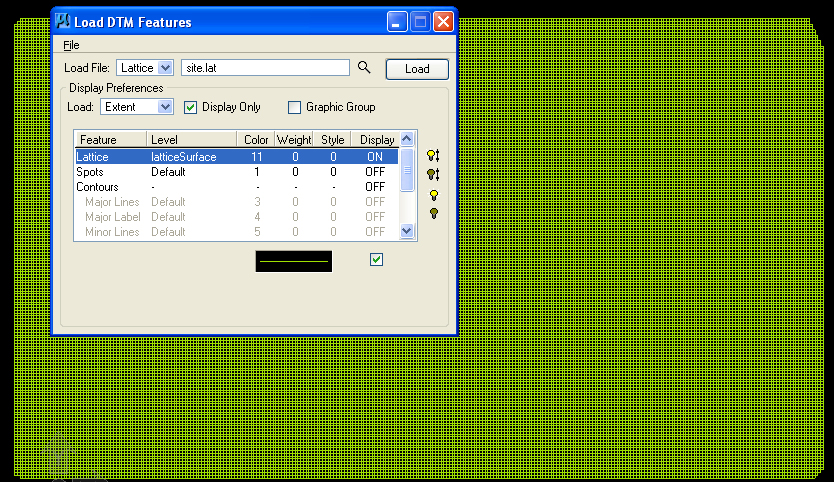Click the magnifier browse file icon
The height and width of the screenshot is (482, 834).
[x=364, y=68]
